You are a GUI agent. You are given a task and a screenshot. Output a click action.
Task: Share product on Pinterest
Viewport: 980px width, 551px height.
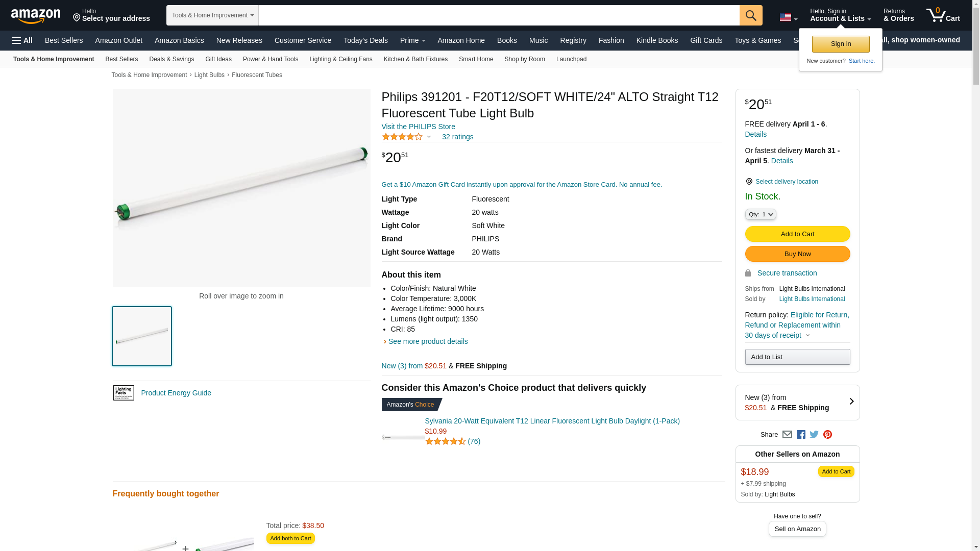click(x=827, y=435)
